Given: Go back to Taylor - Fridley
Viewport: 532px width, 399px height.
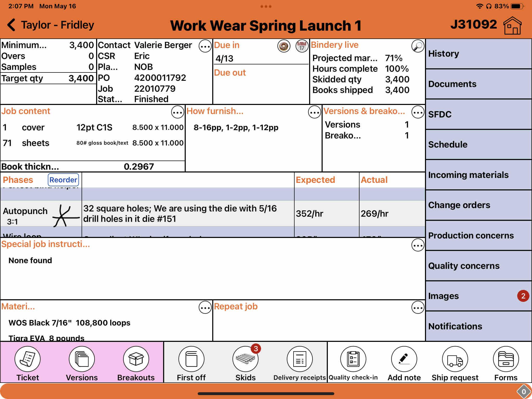Looking at the screenshot, I should [x=51, y=25].
